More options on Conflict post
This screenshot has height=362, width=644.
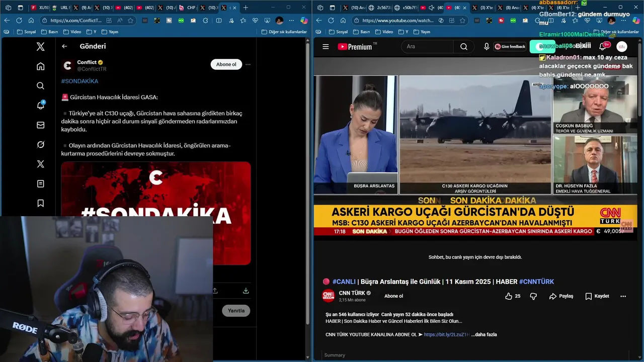coord(248,64)
